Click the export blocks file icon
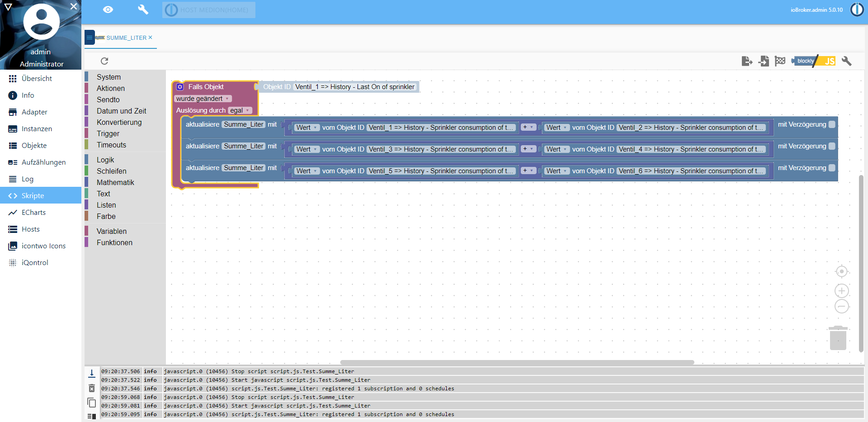 coord(747,61)
